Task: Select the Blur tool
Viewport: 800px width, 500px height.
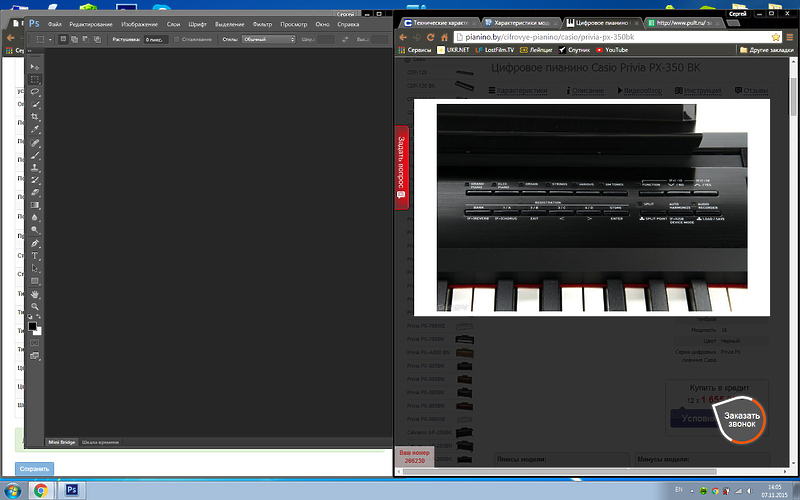Action: [x=35, y=218]
